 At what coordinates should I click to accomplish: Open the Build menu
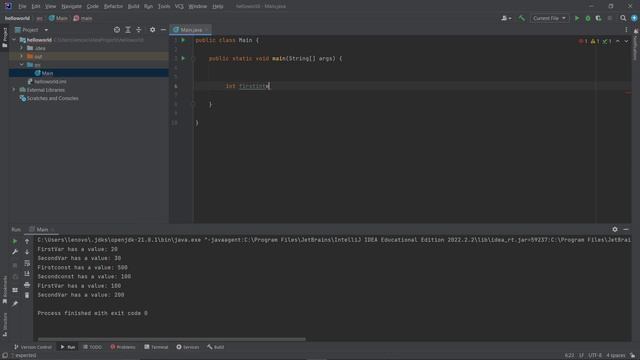pos(133,7)
